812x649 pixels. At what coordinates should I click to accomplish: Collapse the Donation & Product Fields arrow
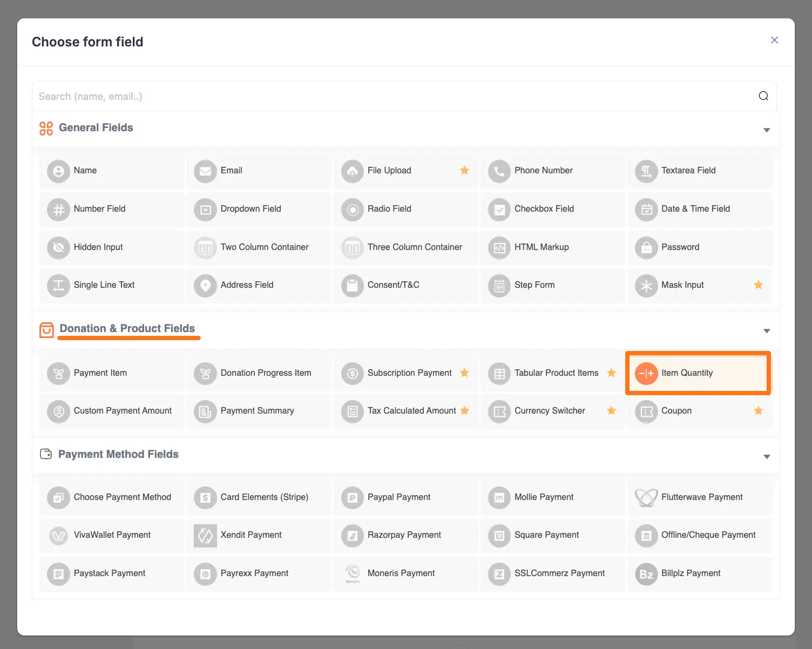point(766,331)
